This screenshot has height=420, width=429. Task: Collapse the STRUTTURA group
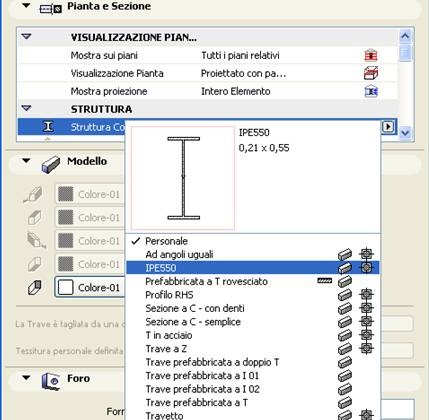(26, 108)
